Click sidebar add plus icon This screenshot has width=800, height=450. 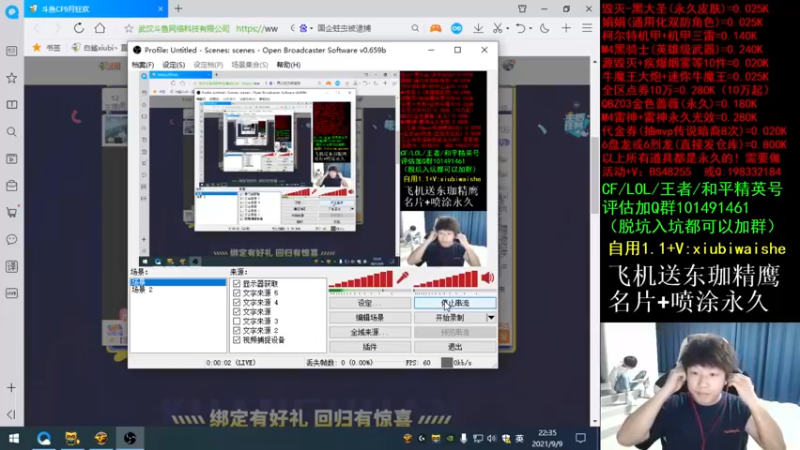click(x=12, y=388)
